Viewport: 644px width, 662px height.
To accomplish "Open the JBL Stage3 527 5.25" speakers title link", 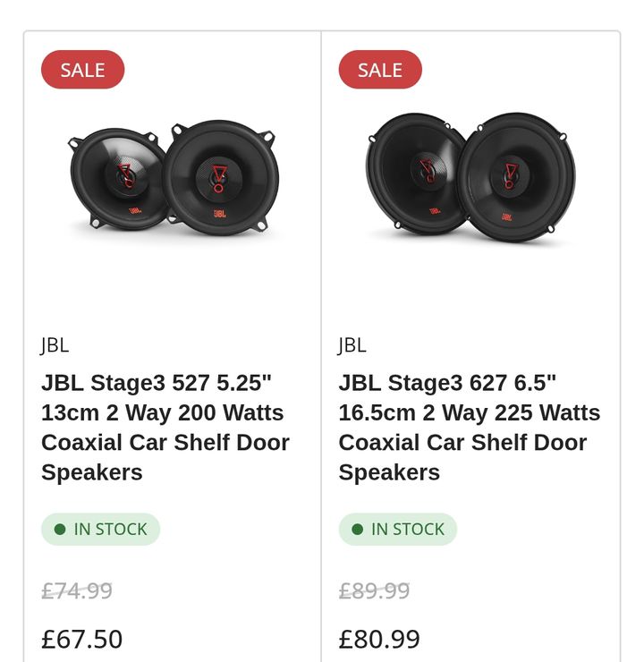I will coord(165,428).
